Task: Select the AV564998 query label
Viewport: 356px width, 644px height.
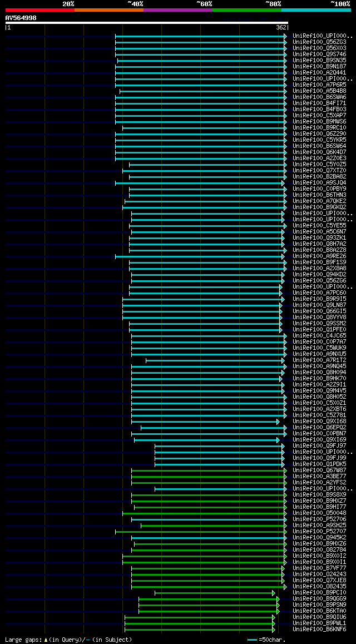Action: pos(21,18)
